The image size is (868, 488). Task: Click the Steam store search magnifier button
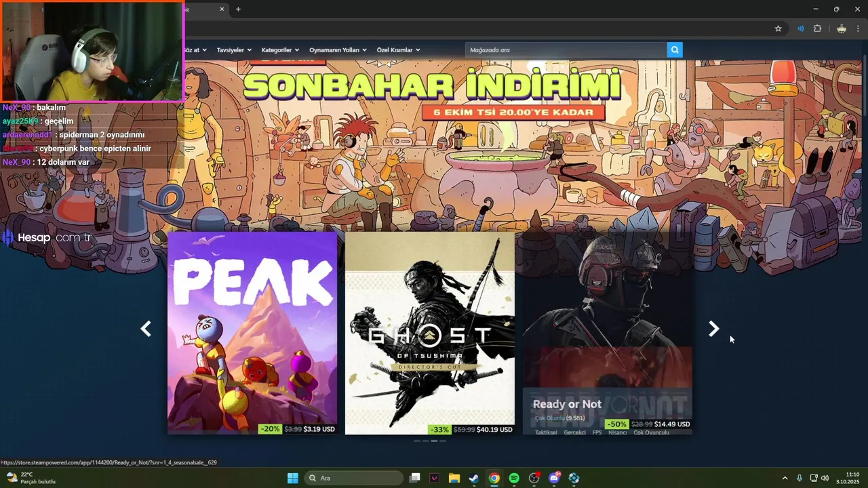click(675, 50)
